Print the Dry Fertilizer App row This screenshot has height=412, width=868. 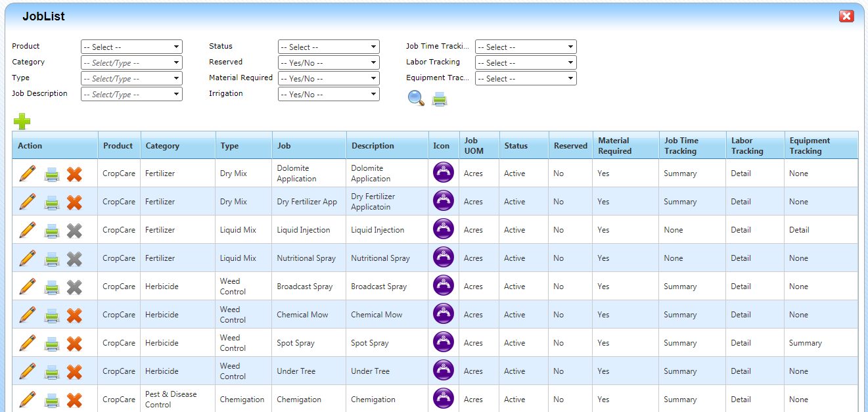click(51, 202)
